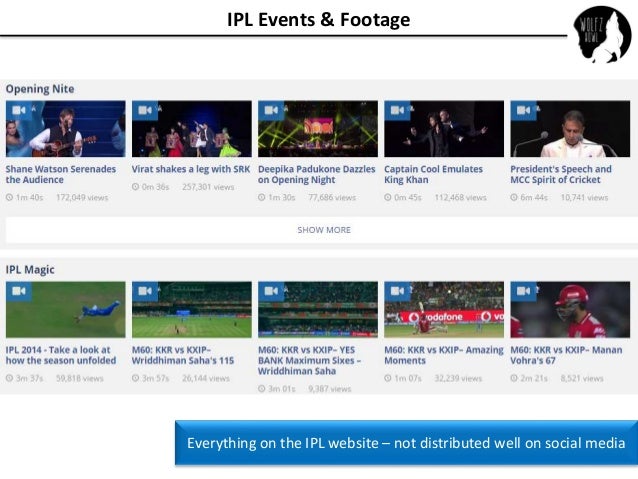Click clock icon beside 1m 40s duration

(x=9, y=197)
